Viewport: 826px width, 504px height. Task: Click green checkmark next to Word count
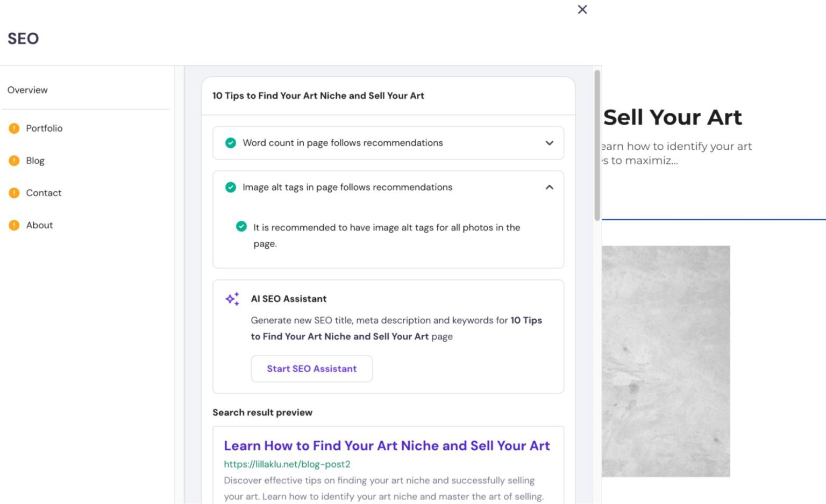point(231,143)
